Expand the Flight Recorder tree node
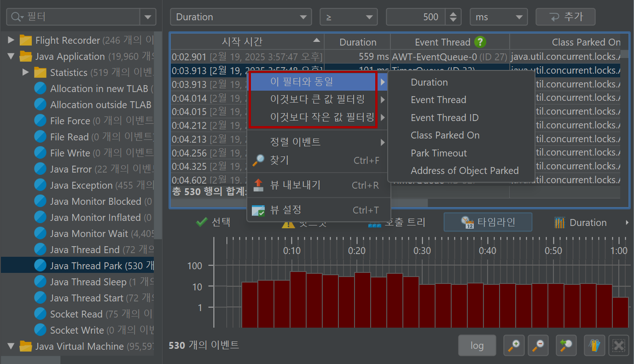The height and width of the screenshot is (364, 634). (x=11, y=40)
